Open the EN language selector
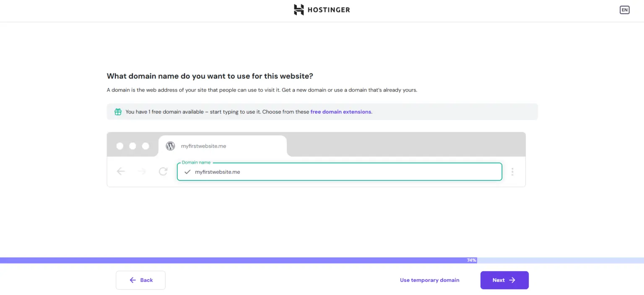This screenshot has width=644, height=295. (624, 10)
